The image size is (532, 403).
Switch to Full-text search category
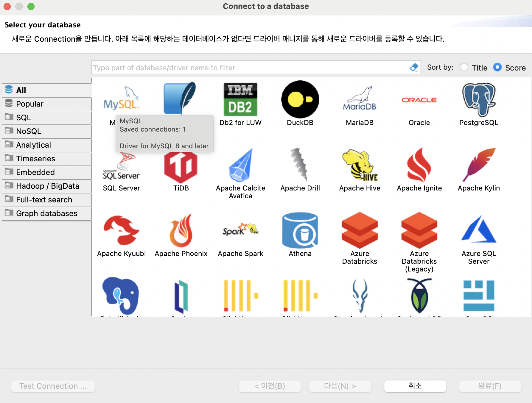[x=47, y=200]
